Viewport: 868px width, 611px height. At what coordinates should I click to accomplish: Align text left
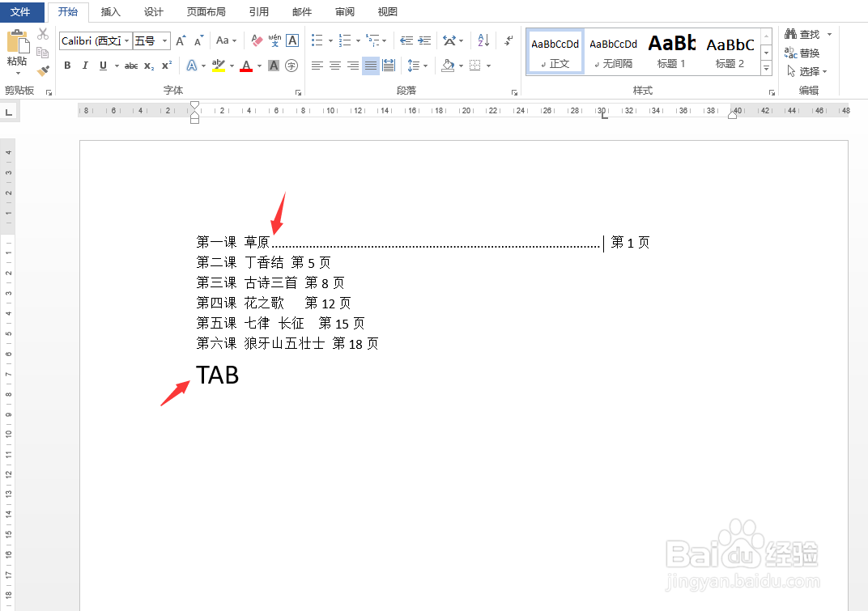tap(317, 66)
